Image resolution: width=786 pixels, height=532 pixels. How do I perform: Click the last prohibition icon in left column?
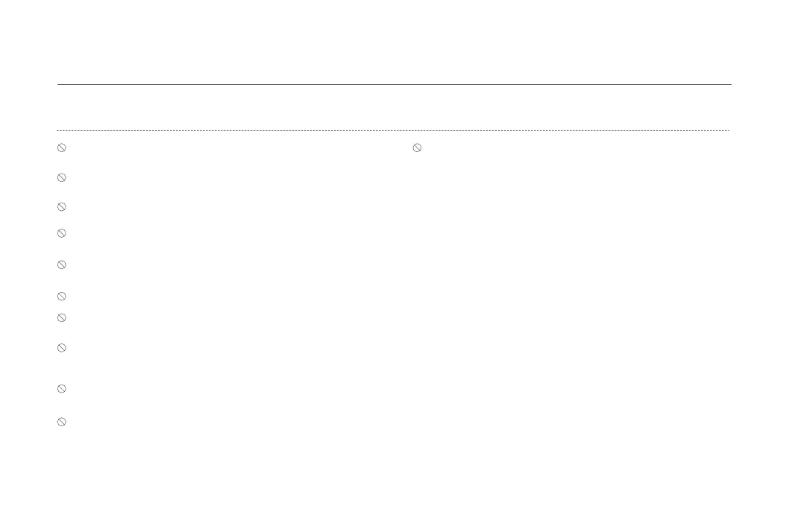(62, 422)
